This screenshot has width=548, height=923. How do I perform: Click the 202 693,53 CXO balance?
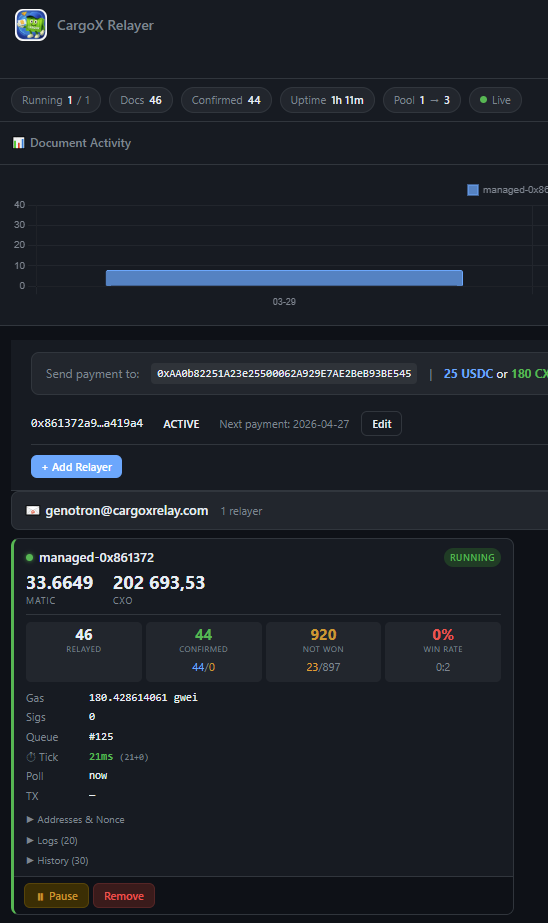(159, 583)
